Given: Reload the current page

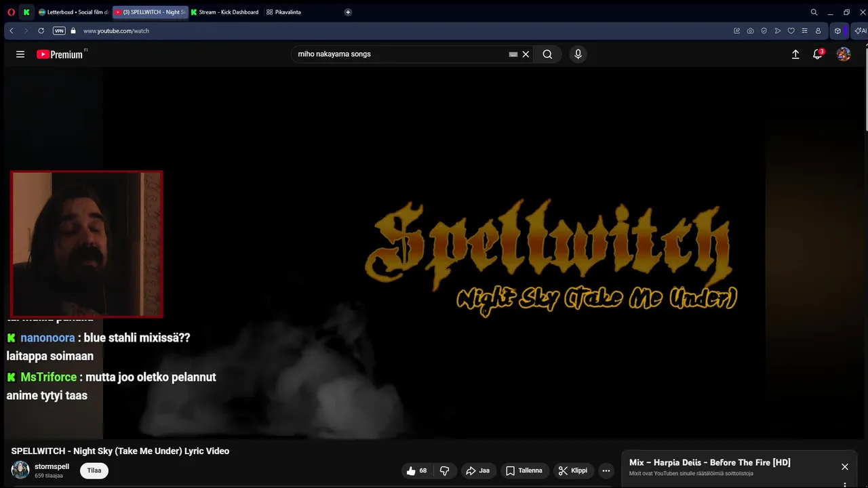Looking at the screenshot, I should pyautogui.click(x=41, y=30).
